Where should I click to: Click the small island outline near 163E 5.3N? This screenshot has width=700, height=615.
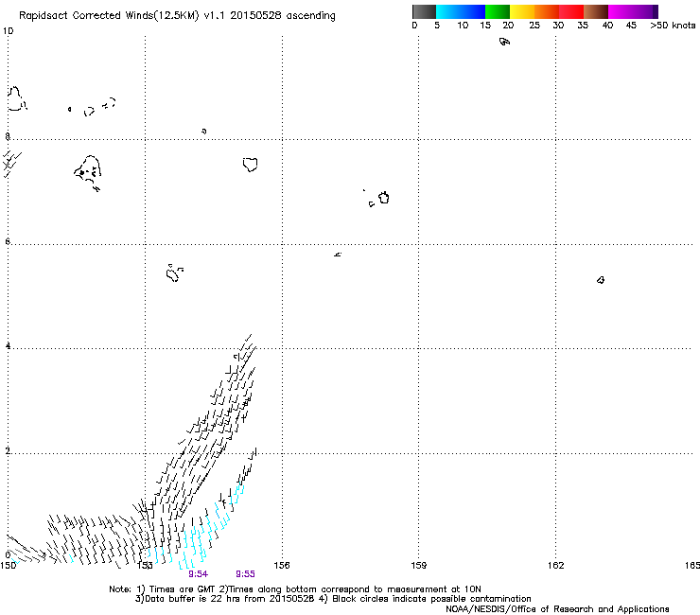tap(601, 280)
